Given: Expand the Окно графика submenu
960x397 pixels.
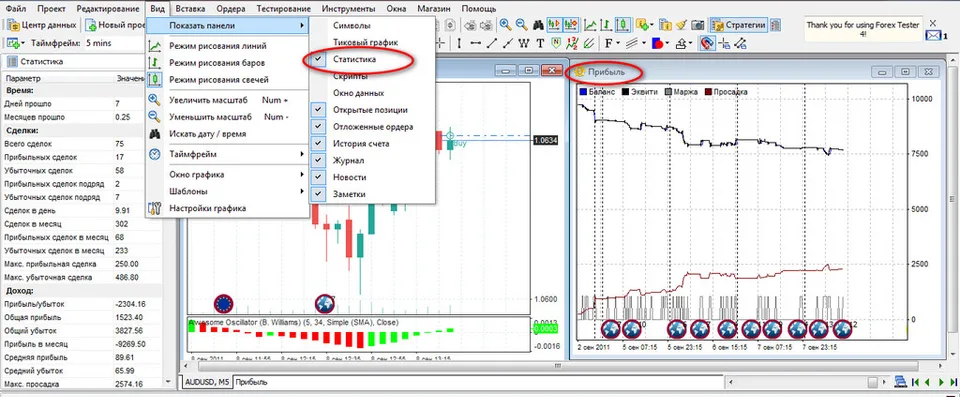Looking at the screenshot, I should coord(227,175).
